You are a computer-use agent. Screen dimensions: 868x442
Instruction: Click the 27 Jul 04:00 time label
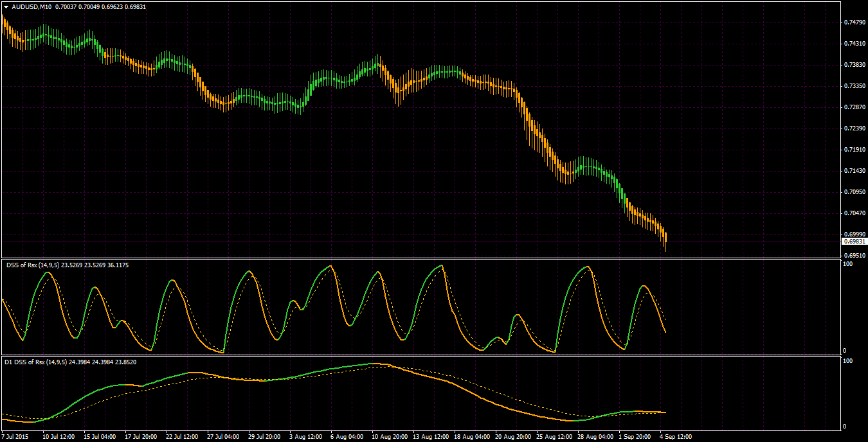(x=223, y=436)
